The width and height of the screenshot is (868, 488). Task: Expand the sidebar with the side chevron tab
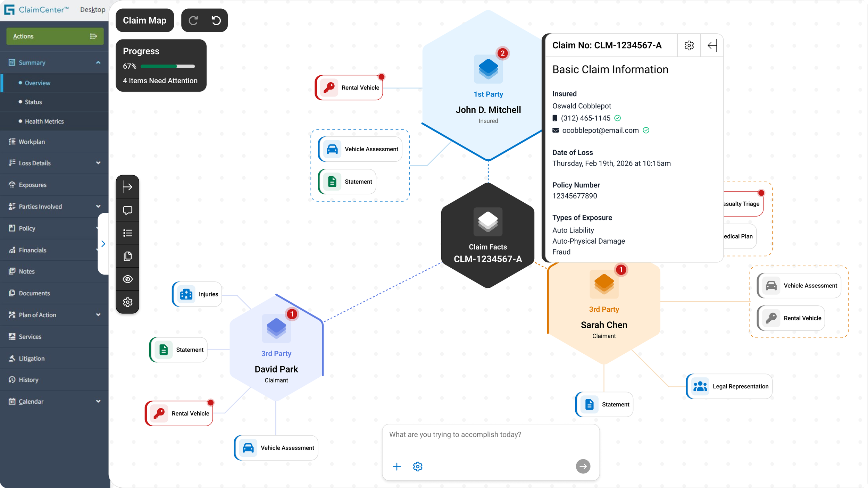(103, 244)
